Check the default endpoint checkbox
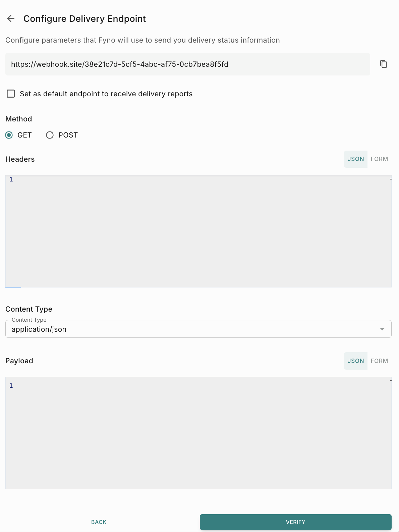 point(11,94)
